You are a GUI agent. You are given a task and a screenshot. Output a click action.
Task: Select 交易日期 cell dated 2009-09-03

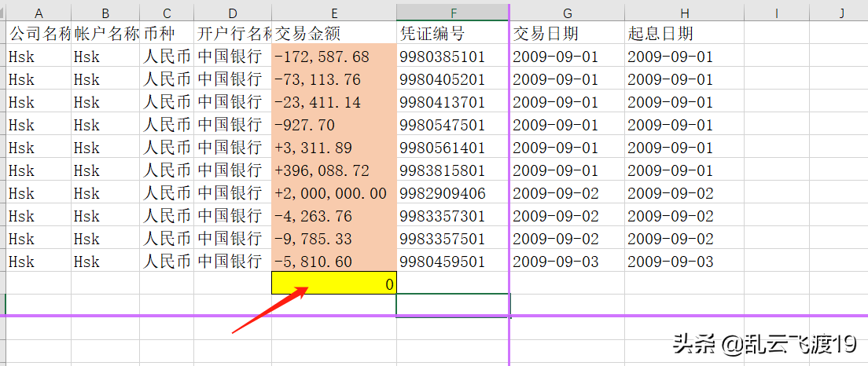[x=568, y=261]
